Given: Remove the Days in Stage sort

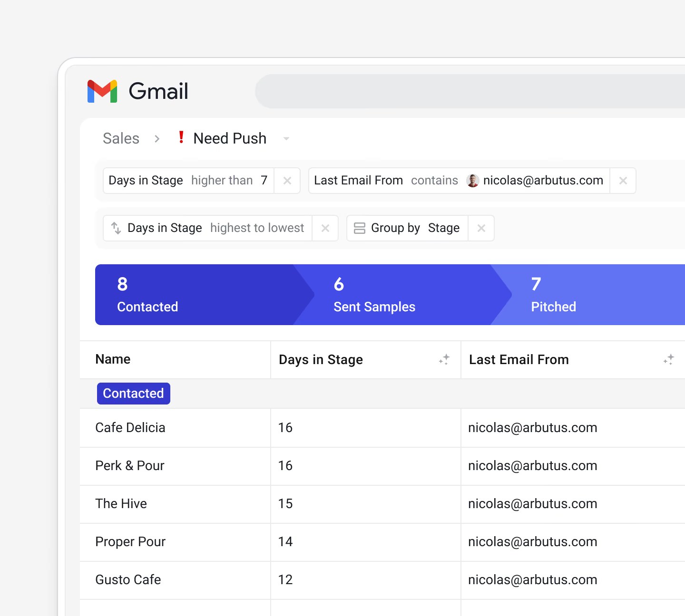Looking at the screenshot, I should pos(325,228).
